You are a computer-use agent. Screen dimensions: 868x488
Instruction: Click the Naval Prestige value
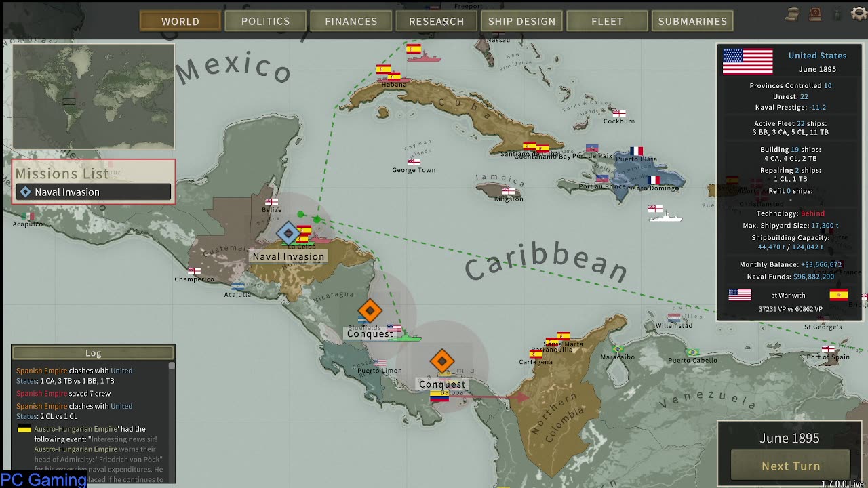click(818, 107)
